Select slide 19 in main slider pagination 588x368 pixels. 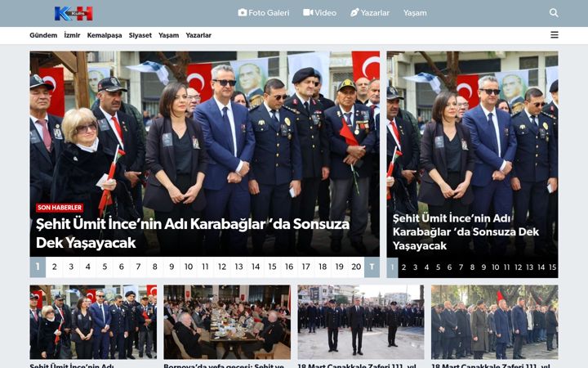pyautogui.click(x=340, y=267)
